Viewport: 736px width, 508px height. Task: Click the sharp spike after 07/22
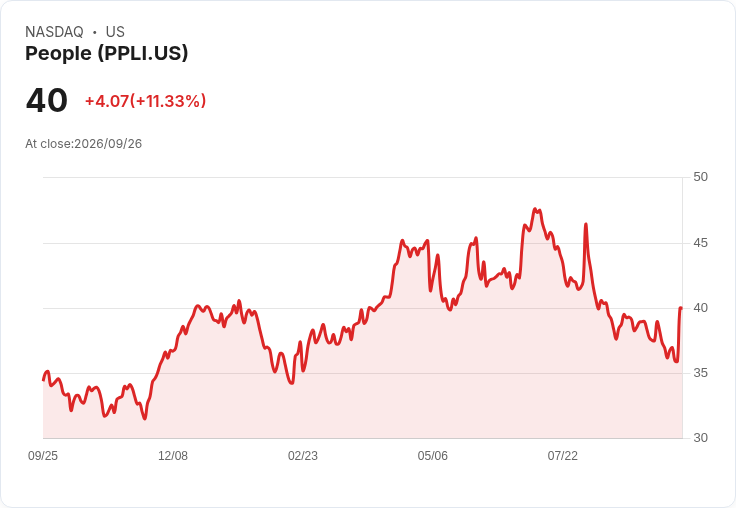(x=585, y=224)
